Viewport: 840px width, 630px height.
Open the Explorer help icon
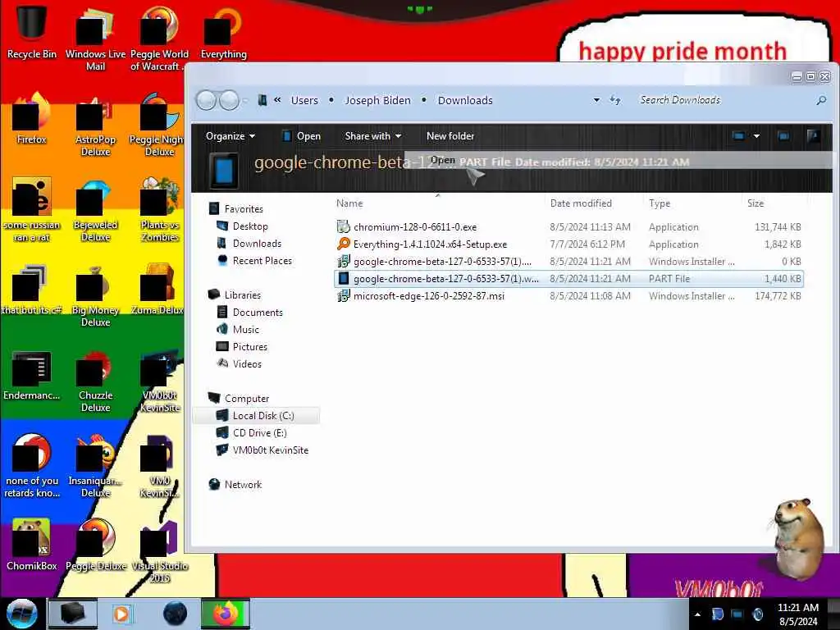813,136
